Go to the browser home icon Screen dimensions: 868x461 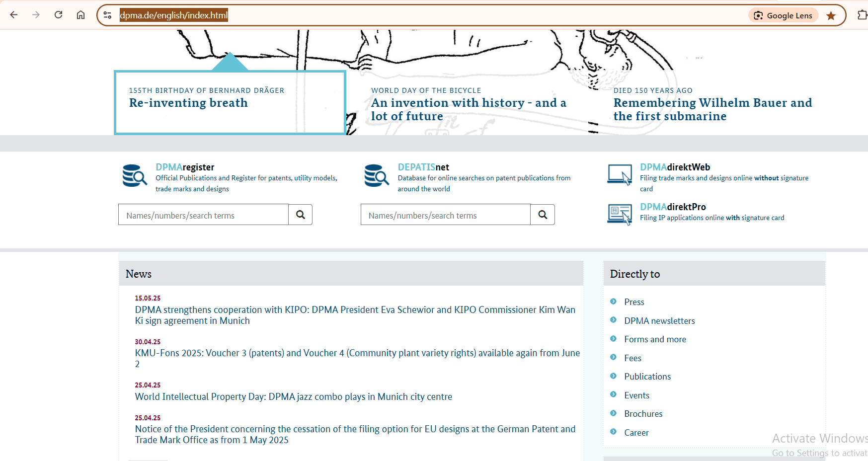(80, 15)
